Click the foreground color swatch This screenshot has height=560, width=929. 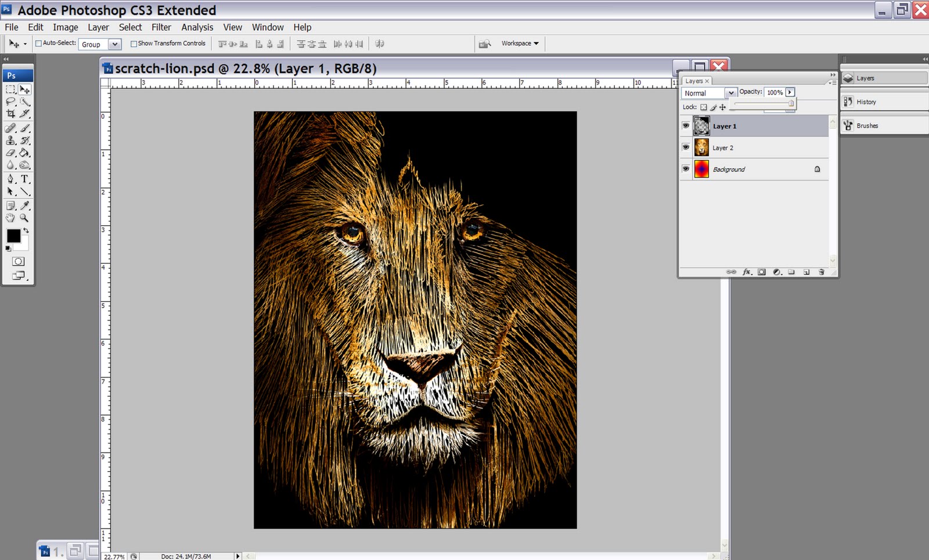pos(14,236)
